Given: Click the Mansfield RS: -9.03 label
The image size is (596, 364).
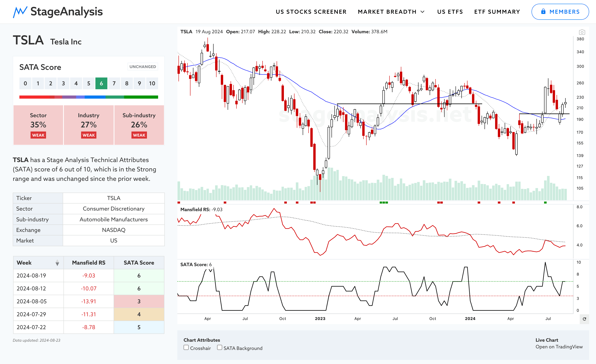Looking at the screenshot, I should 201,210.
